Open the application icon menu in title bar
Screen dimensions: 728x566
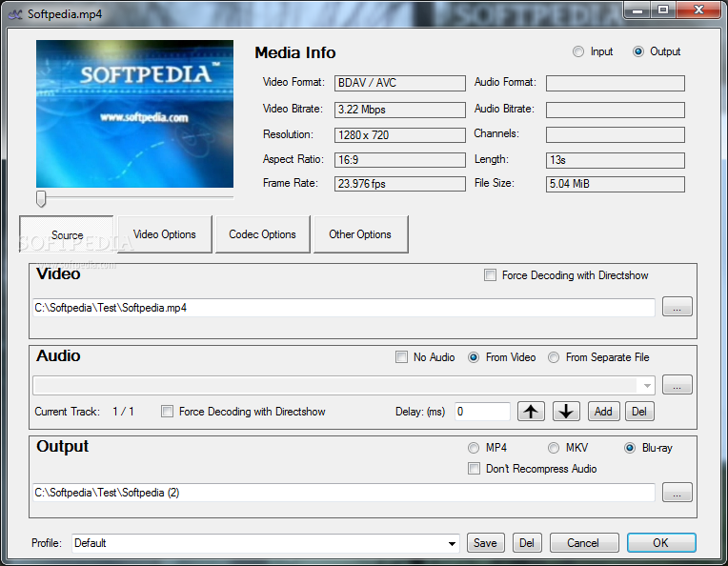[x=15, y=14]
